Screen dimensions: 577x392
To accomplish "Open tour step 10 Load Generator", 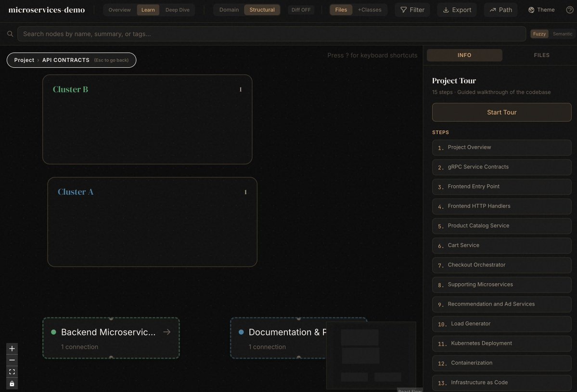I will (501, 324).
